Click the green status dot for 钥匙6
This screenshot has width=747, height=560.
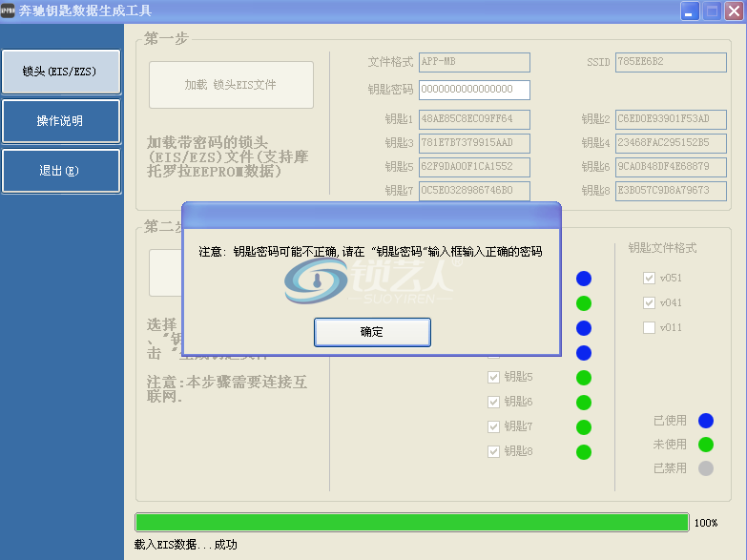tap(584, 403)
